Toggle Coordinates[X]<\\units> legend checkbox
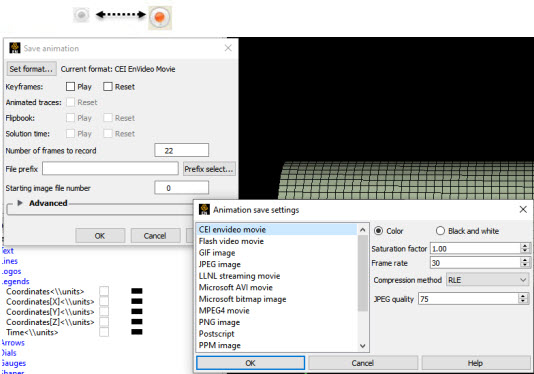Screen dimensions: 534x374 104,301
